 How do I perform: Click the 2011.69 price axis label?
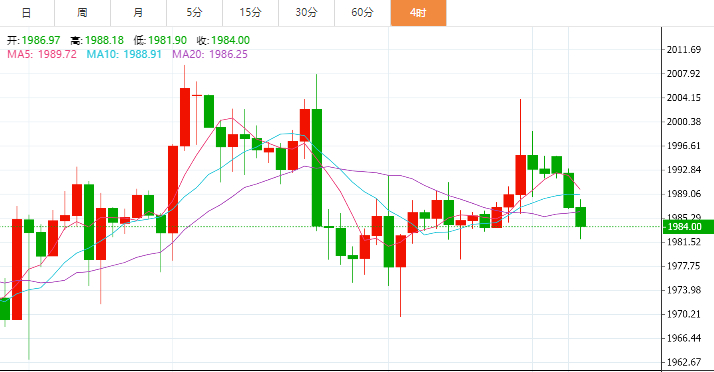click(x=683, y=50)
